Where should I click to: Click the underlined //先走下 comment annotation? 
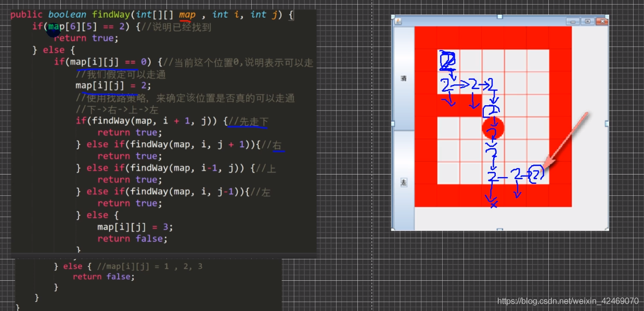pyautogui.click(x=248, y=121)
